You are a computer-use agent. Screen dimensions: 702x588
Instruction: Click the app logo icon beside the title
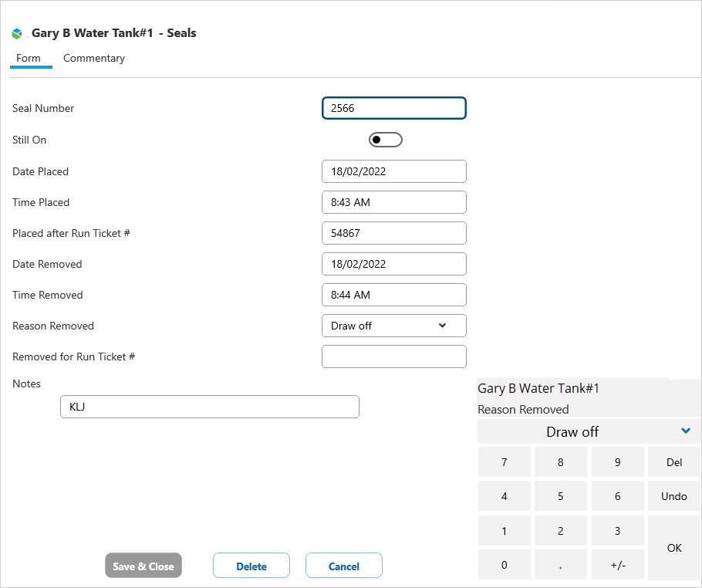[17, 34]
